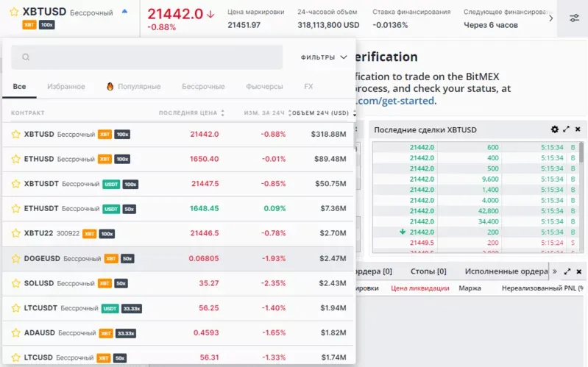This screenshot has height=367, width=588.
Task: Click the 42,800 trade size
Action: point(488,210)
